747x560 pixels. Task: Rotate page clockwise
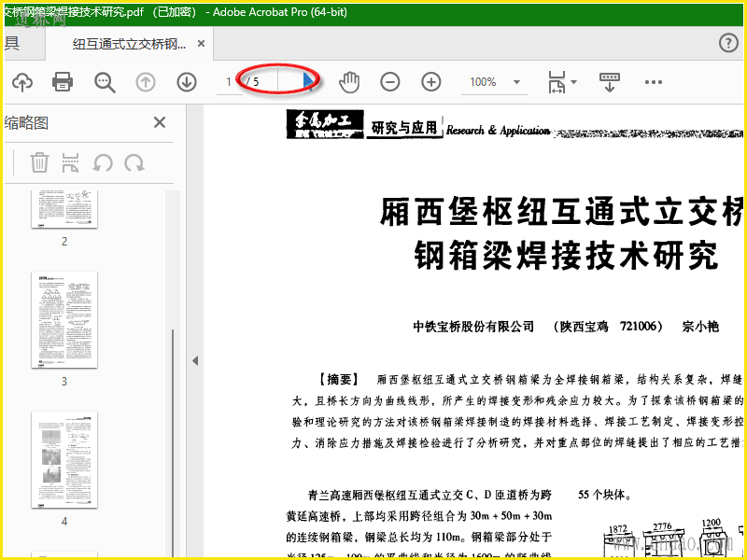(134, 163)
